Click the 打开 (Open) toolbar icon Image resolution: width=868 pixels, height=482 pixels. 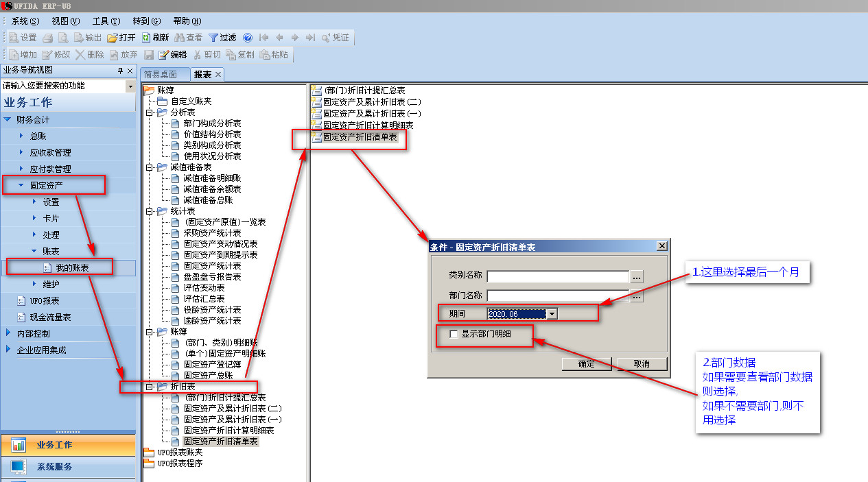(113, 38)
